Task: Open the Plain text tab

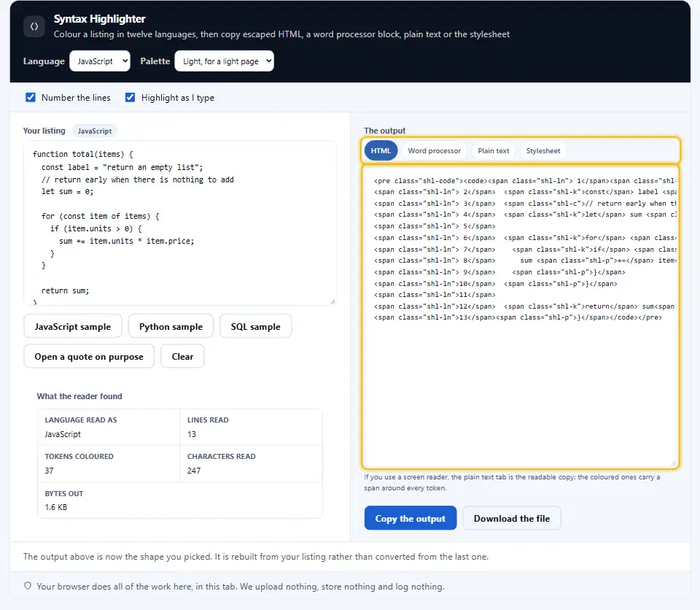Action: 494,150
